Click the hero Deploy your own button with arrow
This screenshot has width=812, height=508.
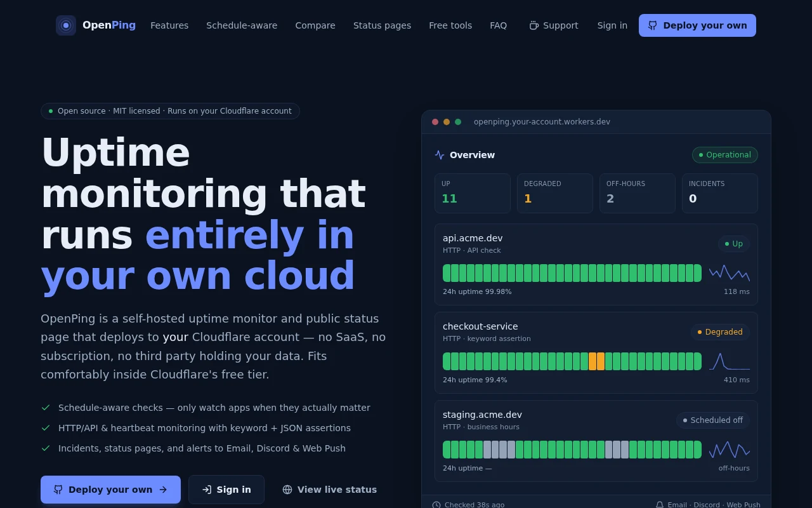110,490
